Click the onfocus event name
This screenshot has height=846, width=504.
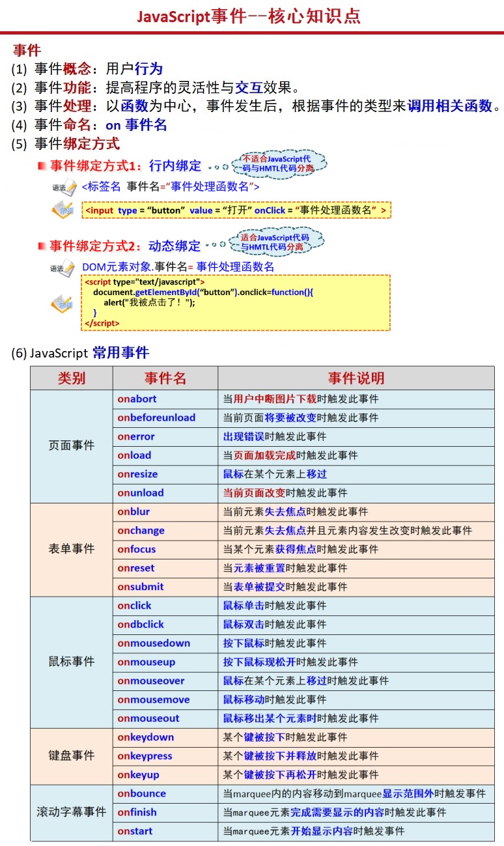[137, 550]
